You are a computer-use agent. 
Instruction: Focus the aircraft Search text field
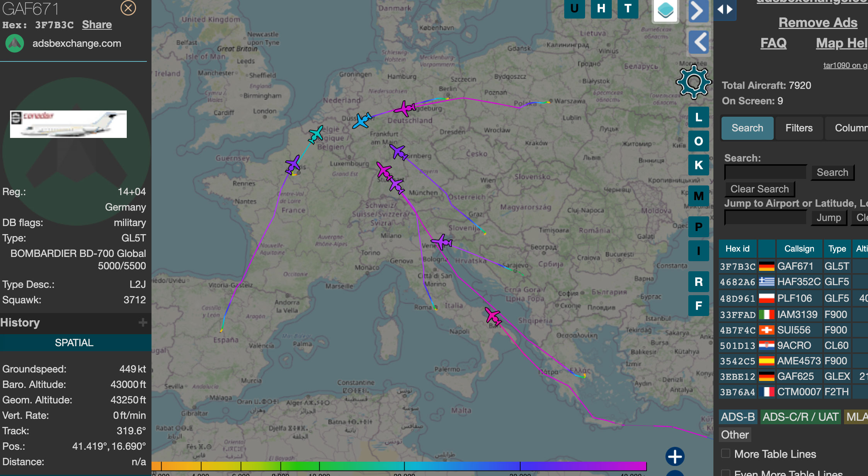point(766,172)
